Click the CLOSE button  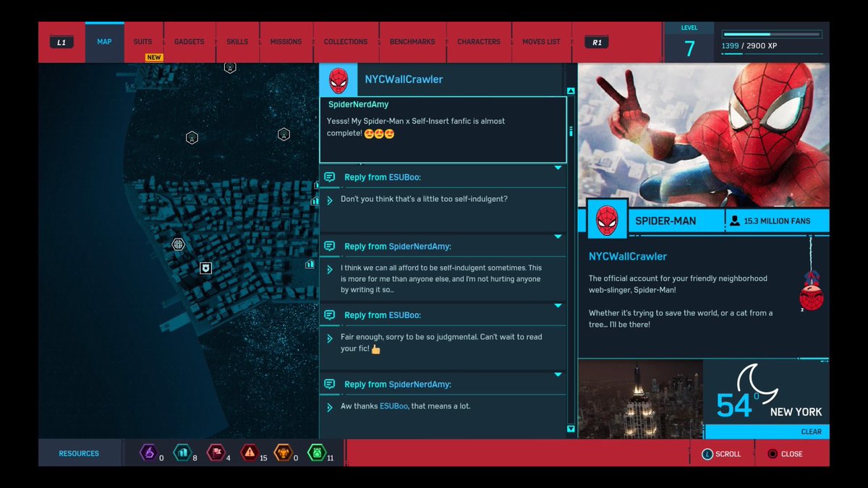click(x=785, y=454)
